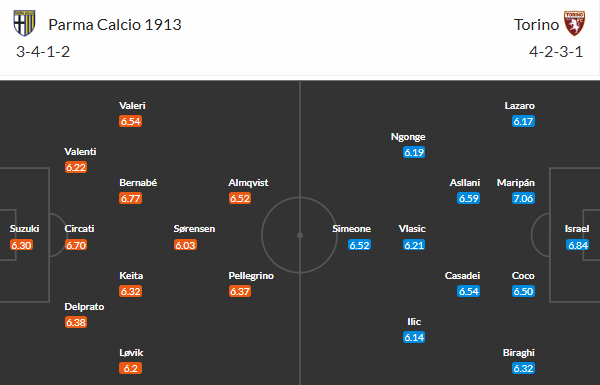Click the Torino club crest icon
Viewport: 600px width, 385px height.
[574, 23]
